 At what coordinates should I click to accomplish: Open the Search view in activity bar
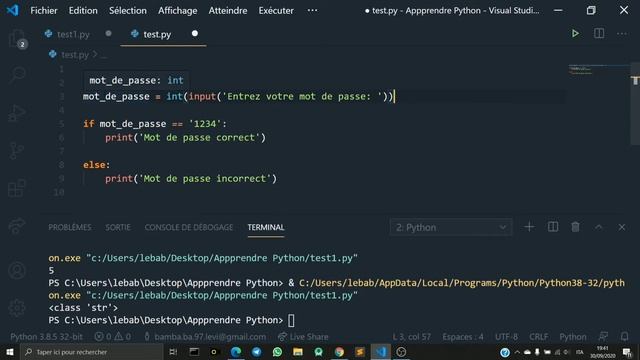coord(17,75)
